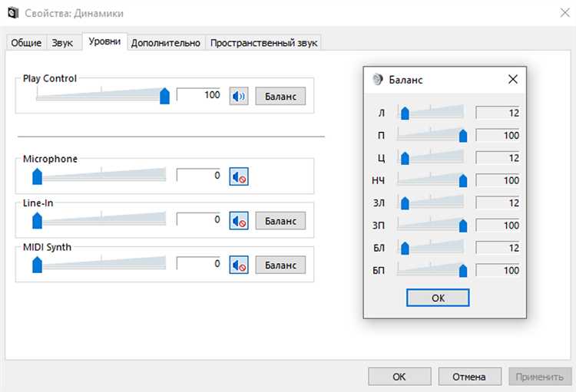Switch to the Общие tab
Screen dimensions: 576x392
point(25,43)
